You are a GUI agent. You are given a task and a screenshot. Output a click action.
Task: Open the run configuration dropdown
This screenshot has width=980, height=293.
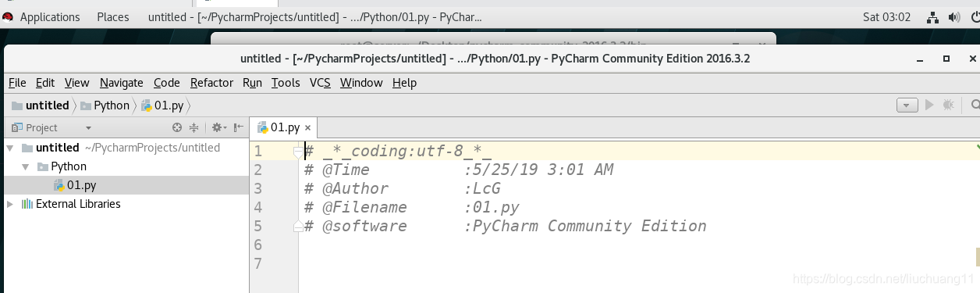coord(907,105)
